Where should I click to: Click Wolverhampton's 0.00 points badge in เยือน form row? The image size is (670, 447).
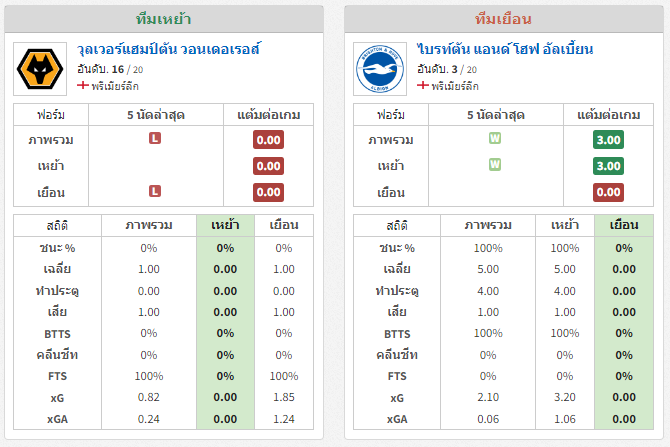268,192
